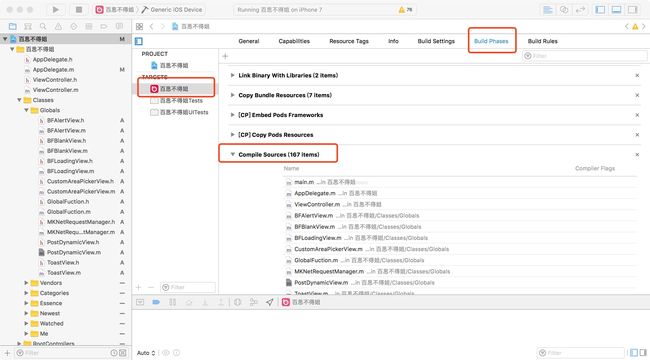Add a file using navigator plus button
Image resolution: width=650 pixels, height=360 pixels.
point(7,353)
